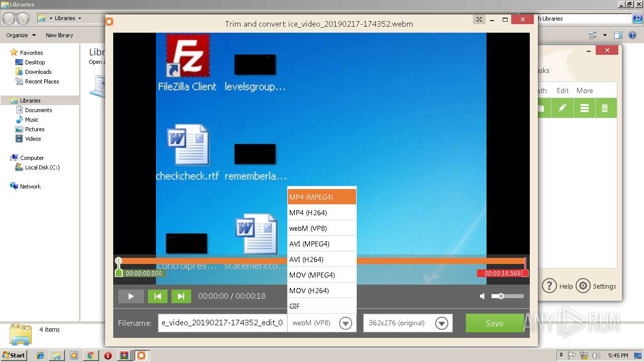Select MP4 (MPEG4) format
Screen dimensions: 644x362
pos(322,197)
